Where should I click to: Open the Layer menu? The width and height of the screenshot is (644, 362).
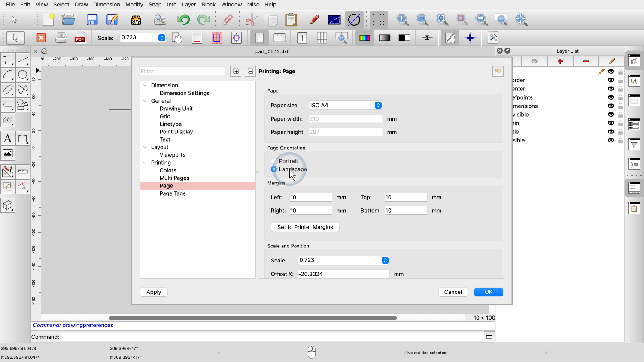click(x=188, y=4)
